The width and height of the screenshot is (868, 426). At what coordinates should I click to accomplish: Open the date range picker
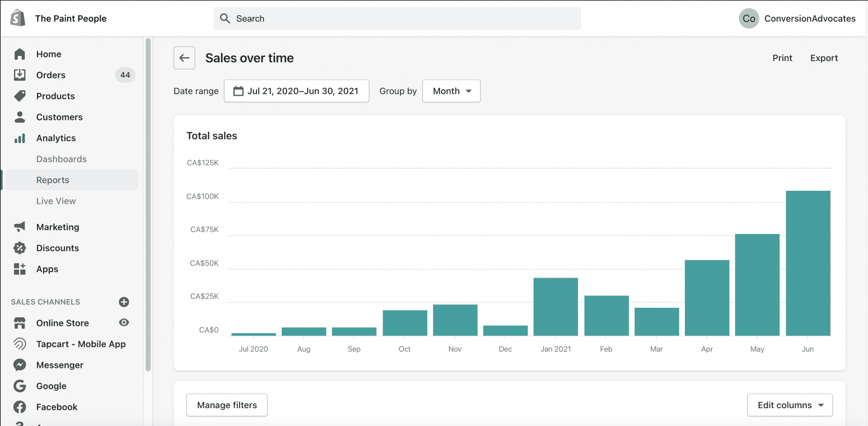tap(296, 91)
